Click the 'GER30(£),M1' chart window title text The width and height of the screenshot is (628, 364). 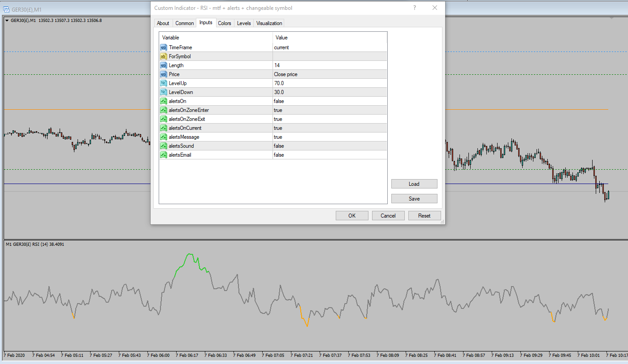tap(26, 9)
